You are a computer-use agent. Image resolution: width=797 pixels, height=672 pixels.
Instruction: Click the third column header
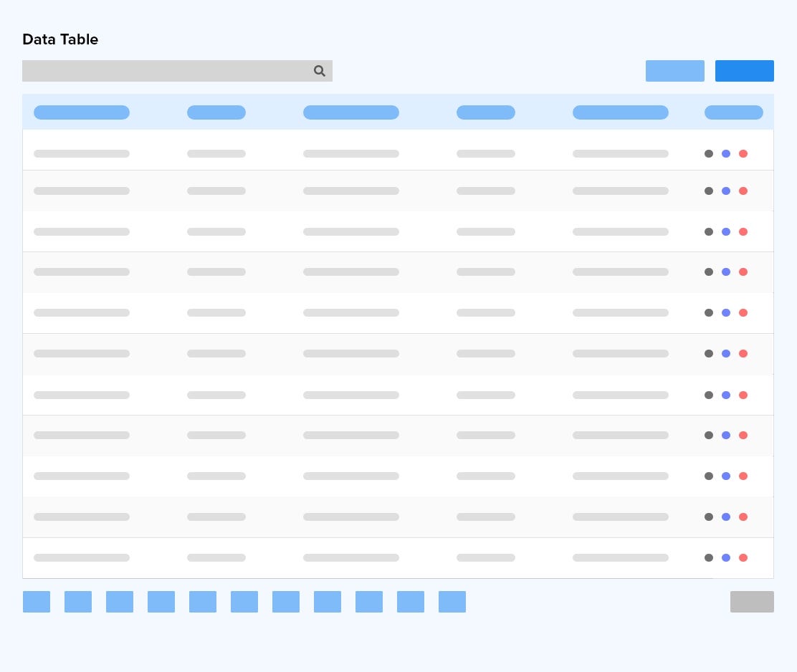[350, 112]
